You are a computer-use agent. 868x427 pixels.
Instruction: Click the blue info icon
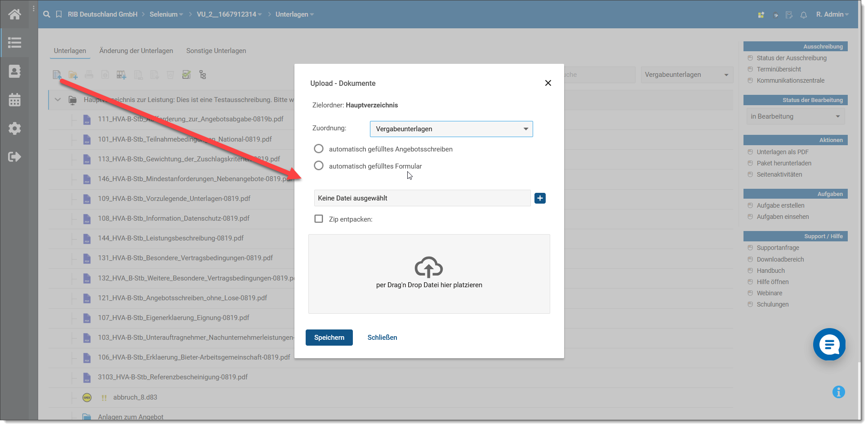(x=839, y=392)
